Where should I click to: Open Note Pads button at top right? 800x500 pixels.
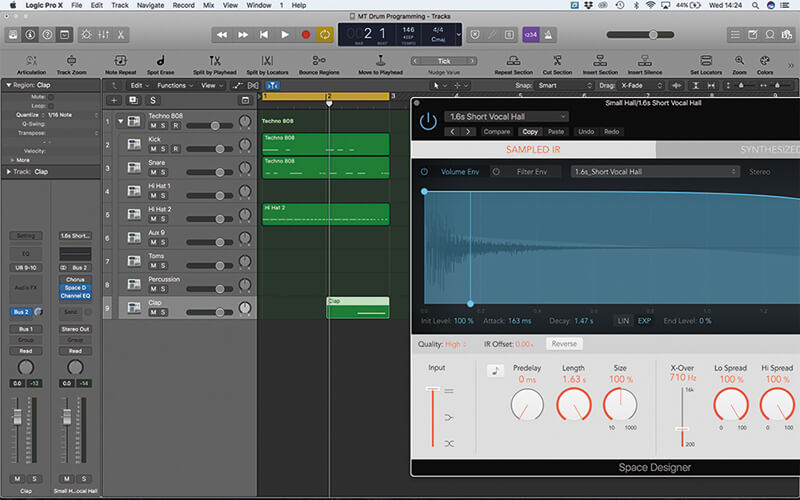[x=753, y=35]
